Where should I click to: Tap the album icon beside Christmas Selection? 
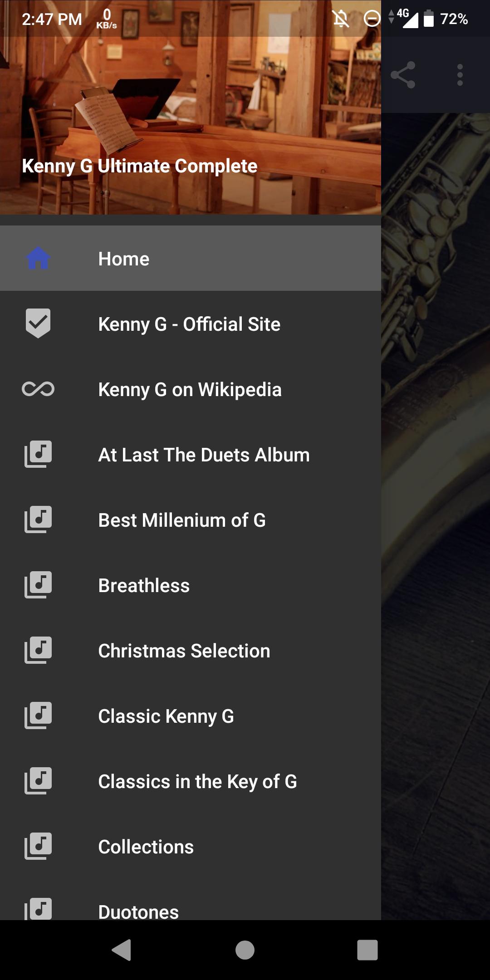pos(38,650)
